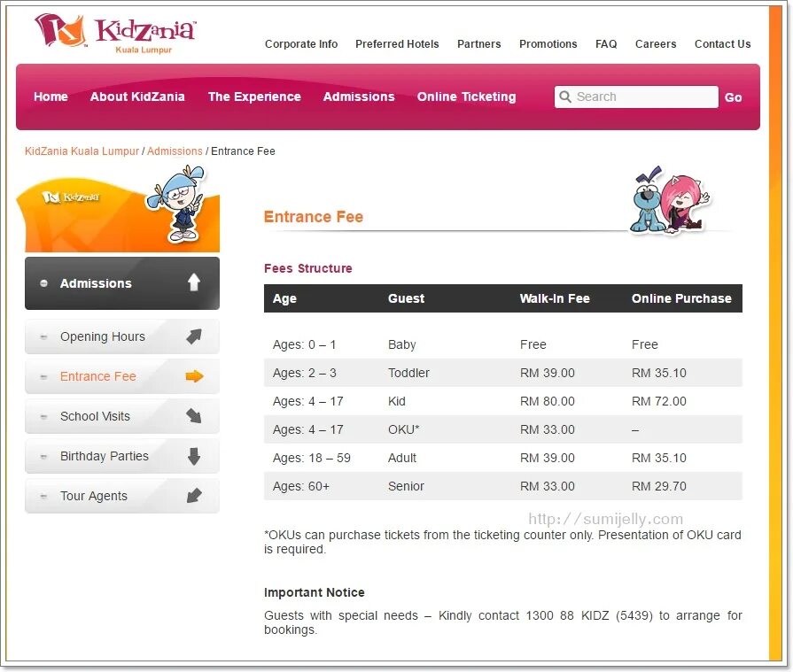Open Corporate Info page

[301, 44]
